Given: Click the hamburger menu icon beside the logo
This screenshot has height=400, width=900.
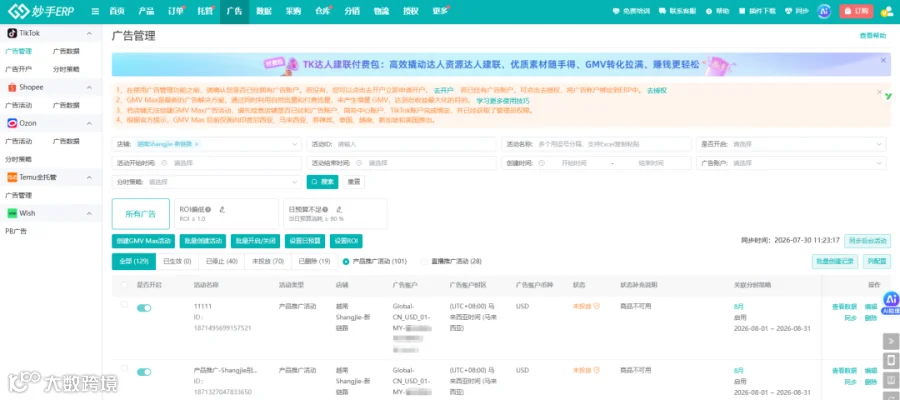Looking at the screenshot, I should 95,11.
